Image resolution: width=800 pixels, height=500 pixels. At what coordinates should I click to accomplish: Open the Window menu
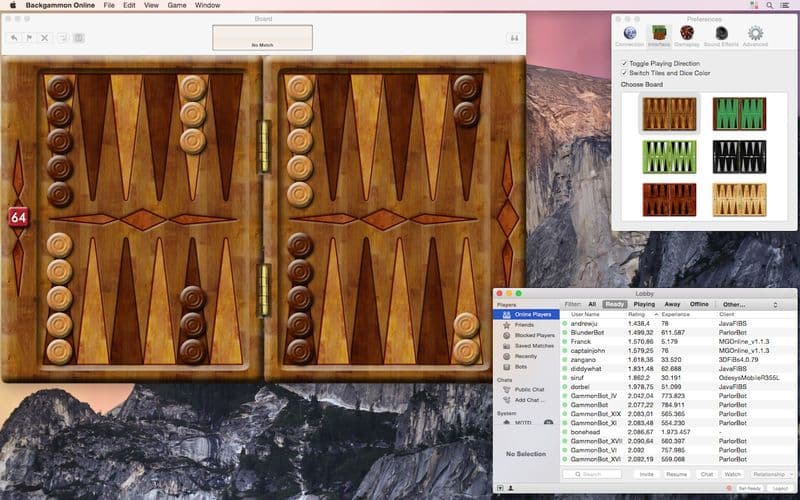click(x=207, y=5)
